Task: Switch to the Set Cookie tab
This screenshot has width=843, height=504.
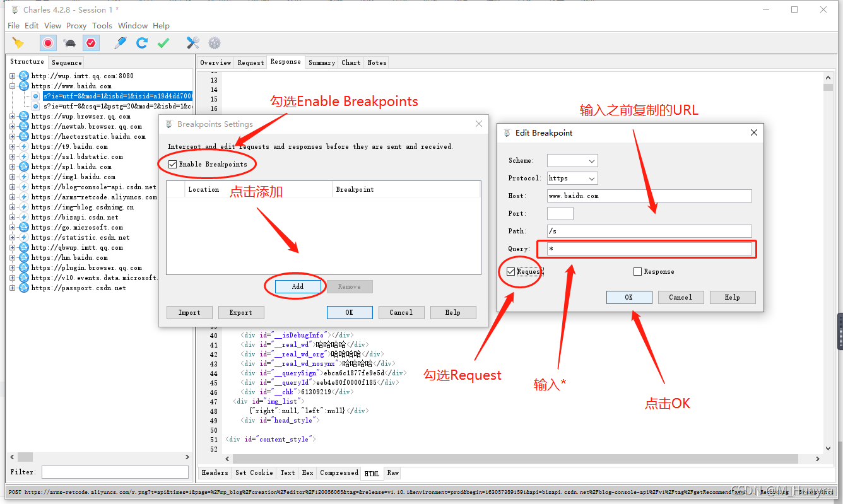Action: coord(254,473)
